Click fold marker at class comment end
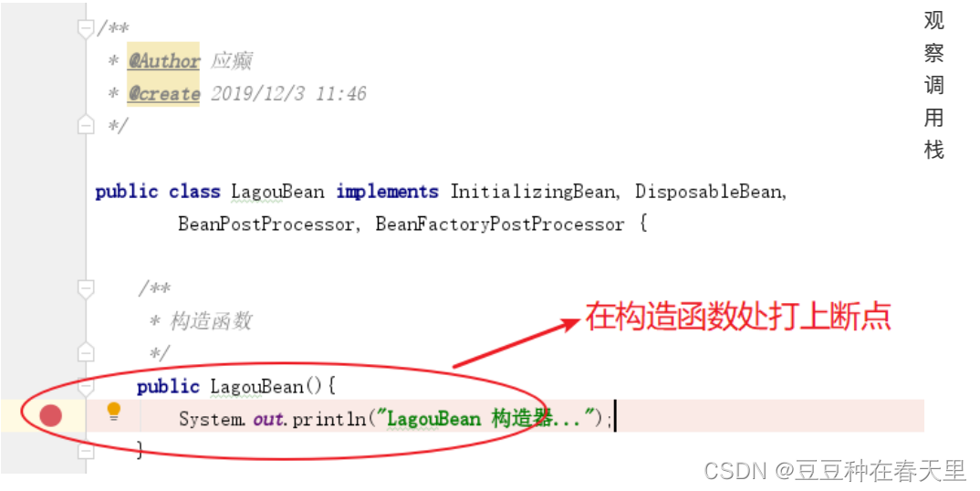The image size is (980, 491). 86,124
